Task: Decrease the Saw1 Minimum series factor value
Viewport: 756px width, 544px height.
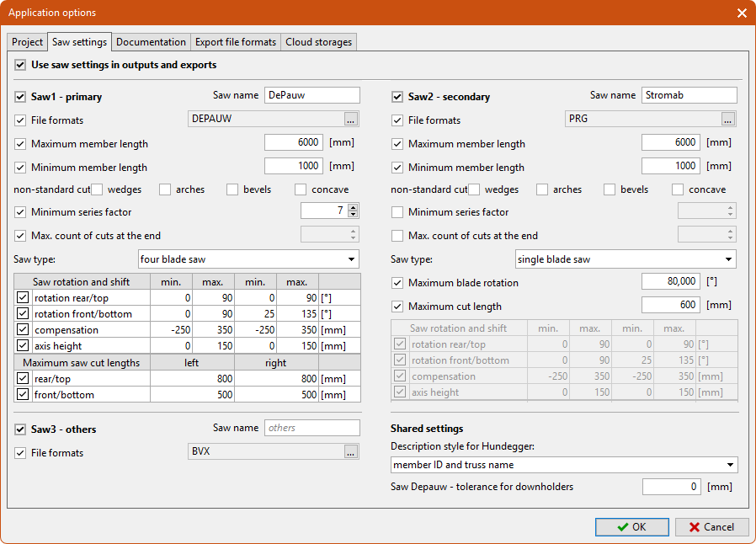Action: tap(353, 215)
